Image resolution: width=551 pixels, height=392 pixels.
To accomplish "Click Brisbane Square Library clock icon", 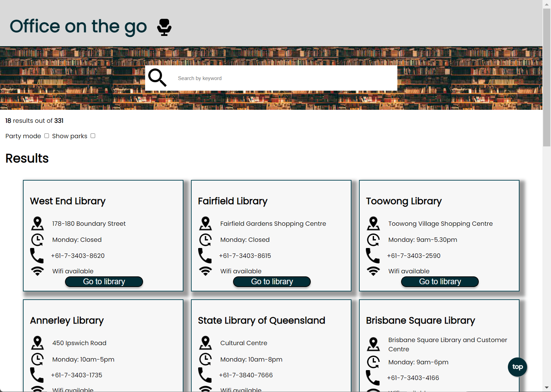I will [x=373, y=362].
